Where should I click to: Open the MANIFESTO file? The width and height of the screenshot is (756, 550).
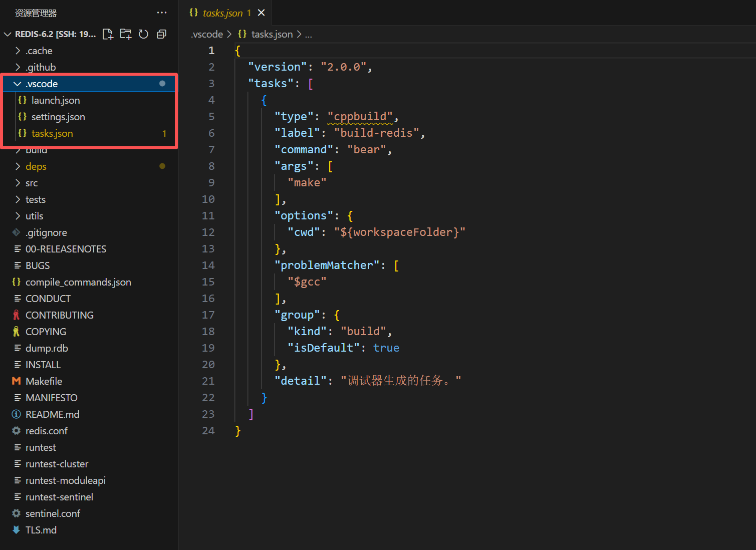click(89, 398)
